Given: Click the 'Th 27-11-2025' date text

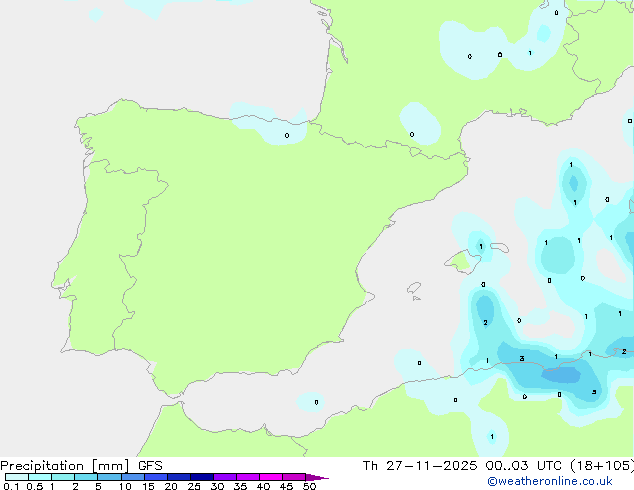Looking at the screenshot, I should pos(420,466).
